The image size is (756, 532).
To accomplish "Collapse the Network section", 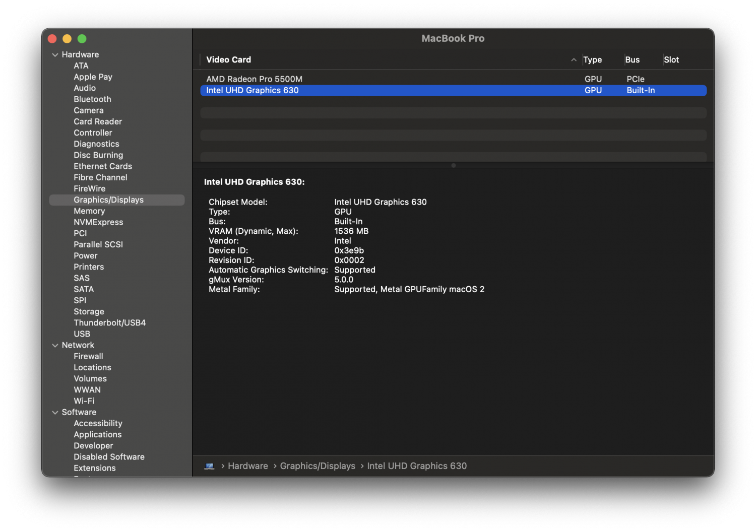I will [x=55, y=345].
